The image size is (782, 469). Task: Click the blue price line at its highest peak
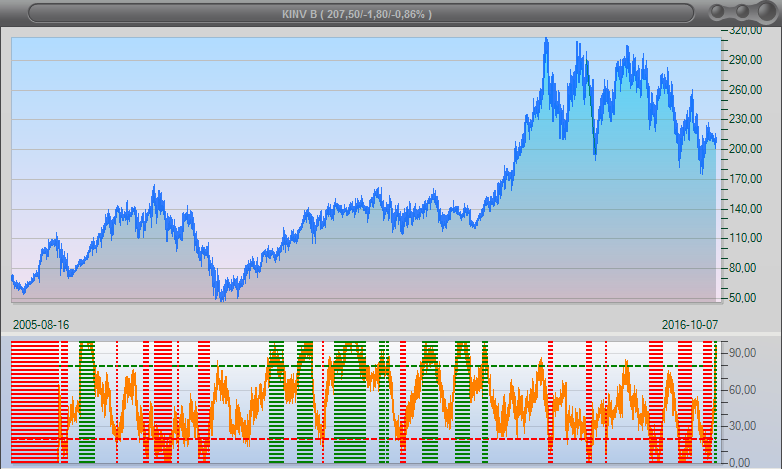(547, 40)
